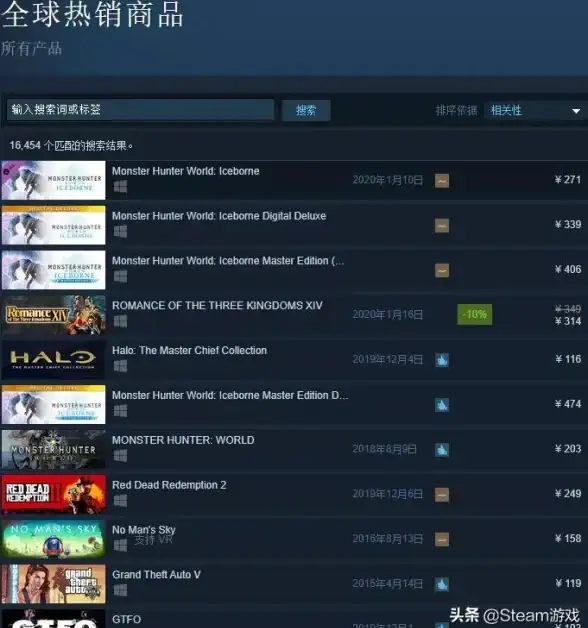Open ROMANCE OF THE THREE KINGDOMS XIV title

click(217, 306)
